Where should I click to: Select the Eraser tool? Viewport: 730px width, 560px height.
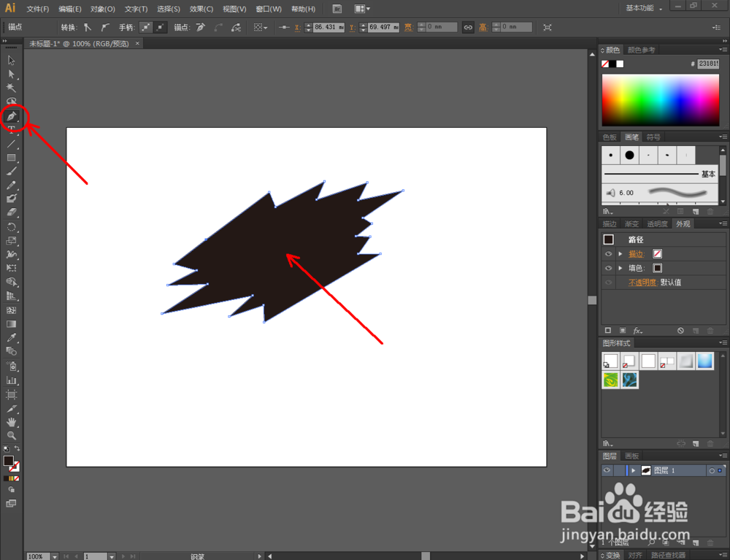[11, 212]
